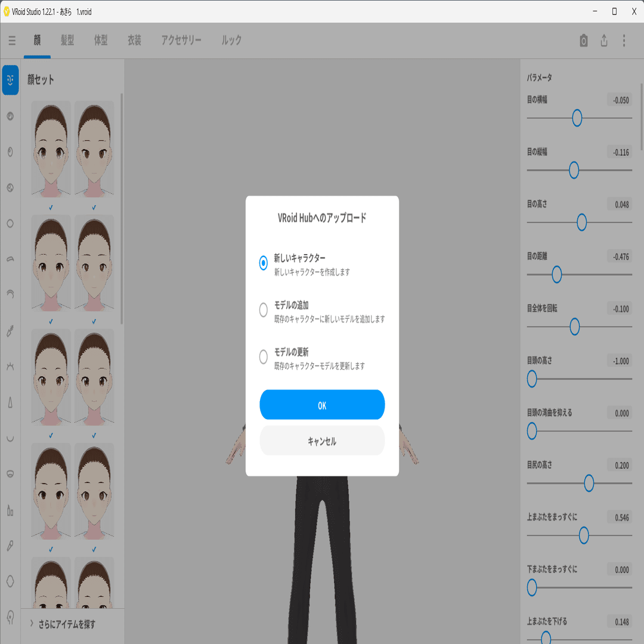
Task: Select the makeup brush icon
Action: tap(10, 546)
